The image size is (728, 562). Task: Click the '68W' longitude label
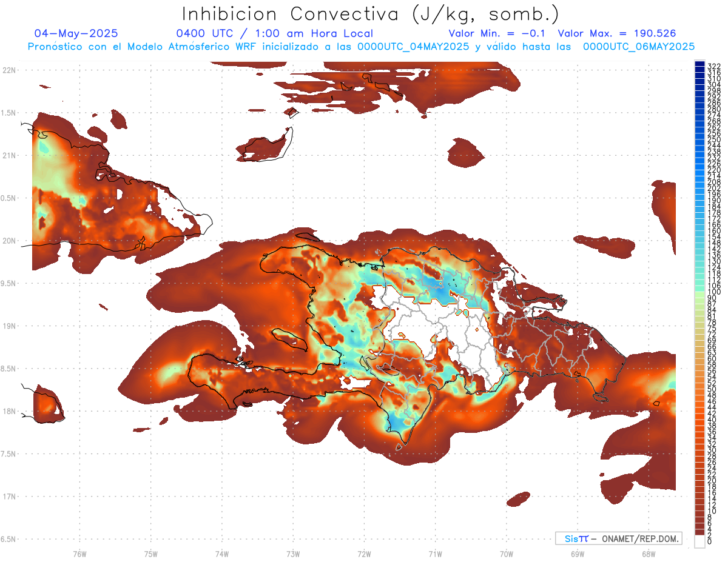pos(648,554)
